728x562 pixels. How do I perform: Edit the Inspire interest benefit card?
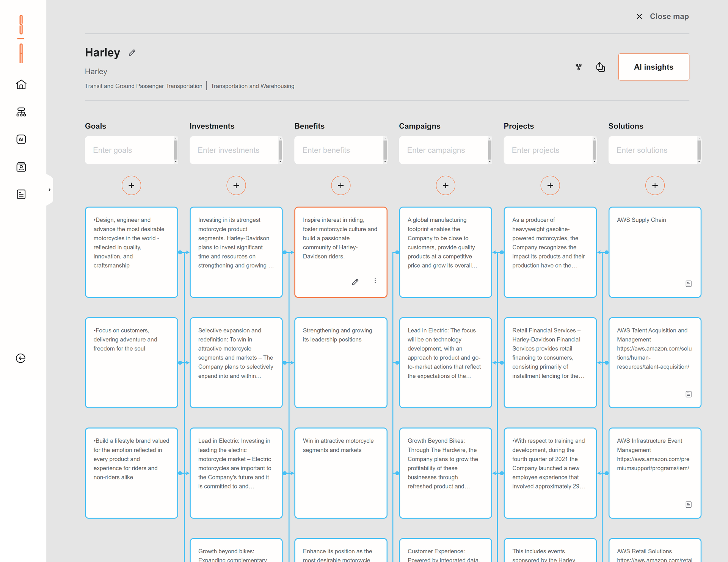pos(355,282)
